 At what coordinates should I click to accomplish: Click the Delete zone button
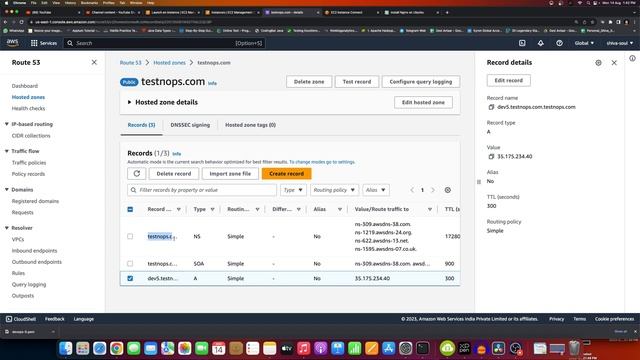(309, 82)
